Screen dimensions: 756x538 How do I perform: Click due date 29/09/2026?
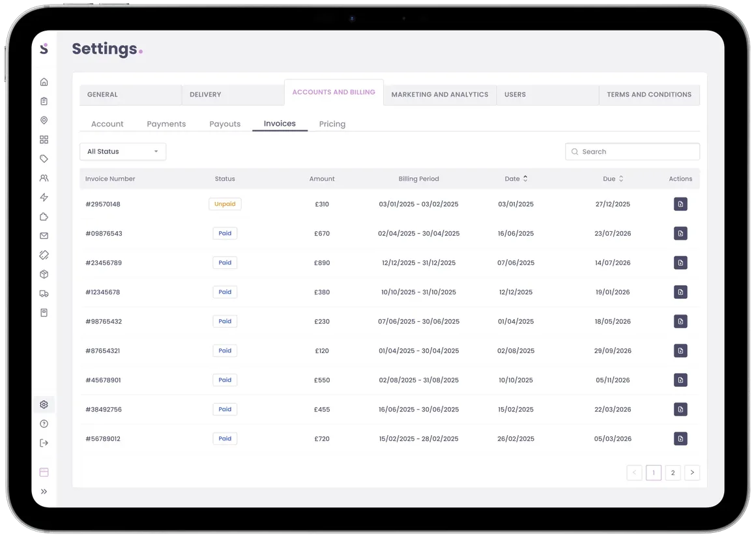[613, 350]
